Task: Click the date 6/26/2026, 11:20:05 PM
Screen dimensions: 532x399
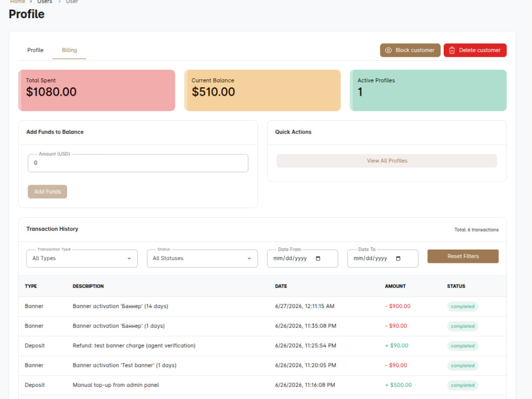Action: tap(306, 365)
